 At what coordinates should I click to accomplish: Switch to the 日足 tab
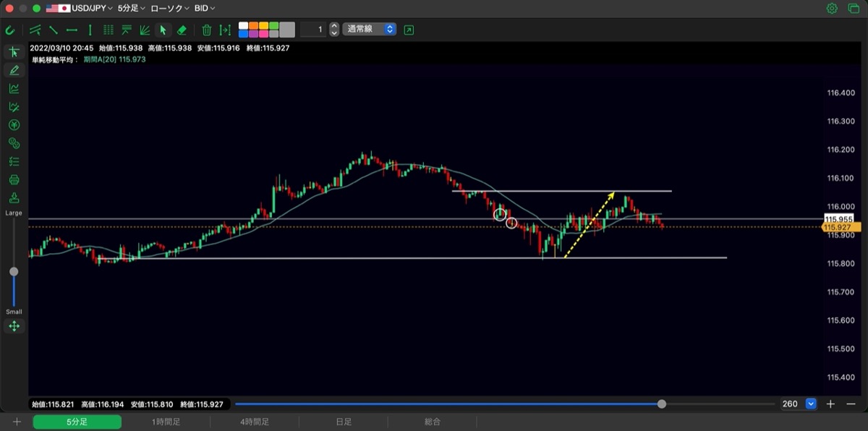tap(344, 422)
